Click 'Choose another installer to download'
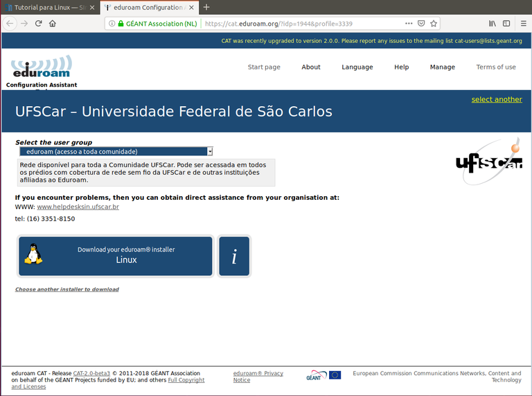 click(66, 289)
